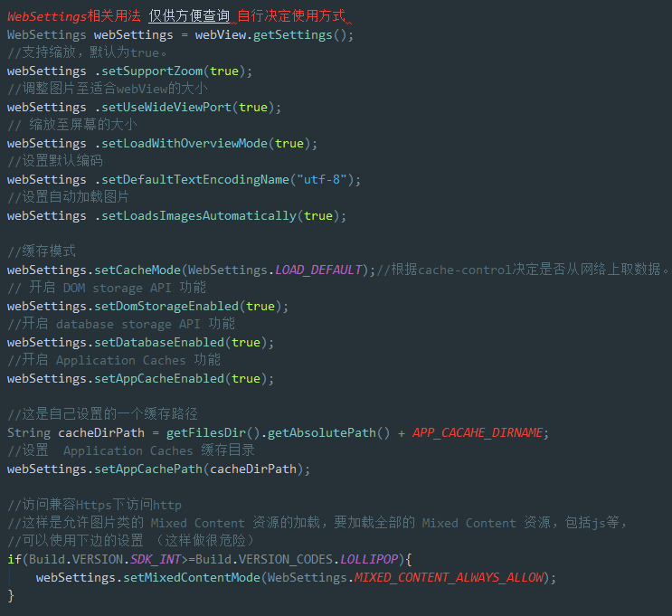
Task: Click getFilesDir() in cacheDirPath line
Action: 213,433
